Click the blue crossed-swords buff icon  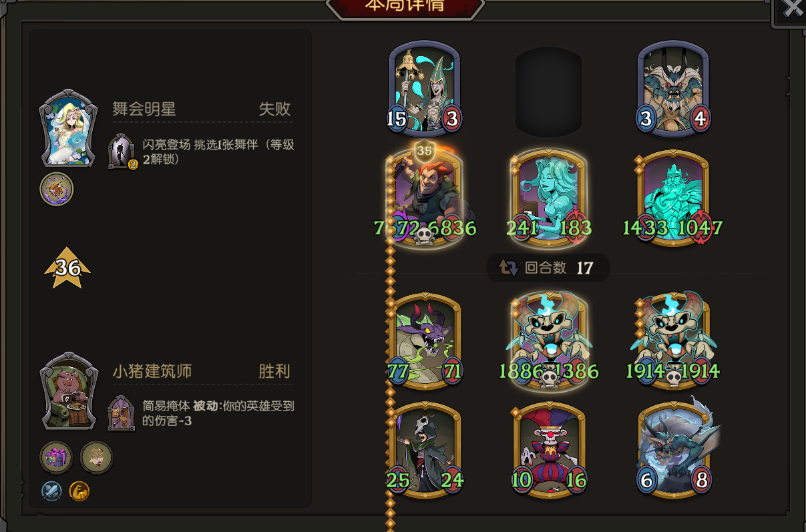coord(51,492)
